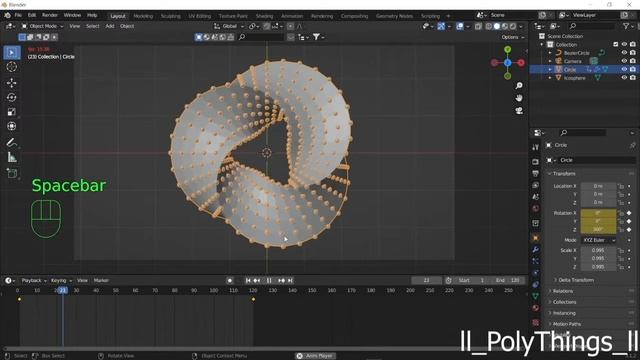
Task: Click the red X axis gizmo ball
Action: (x=521, y=63)
